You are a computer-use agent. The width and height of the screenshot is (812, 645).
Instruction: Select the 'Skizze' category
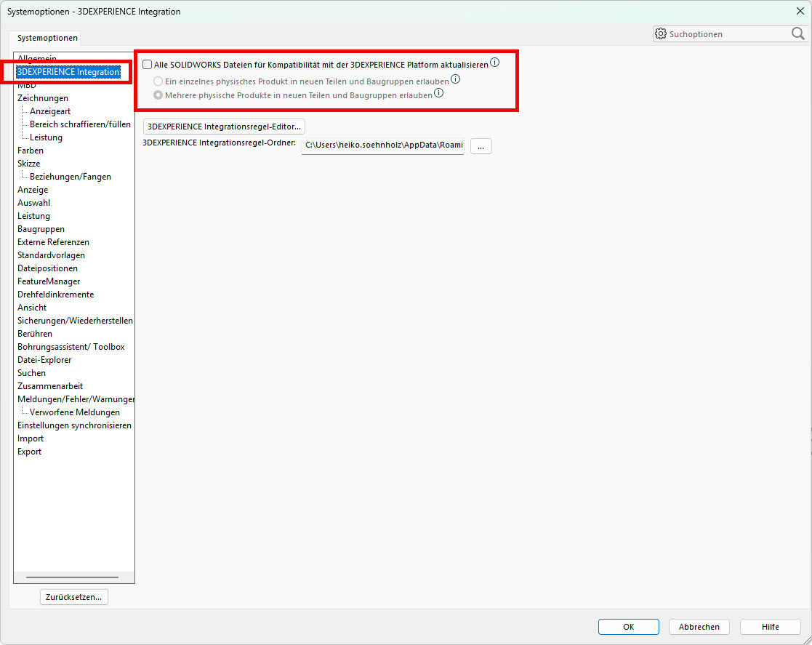(28, 163)
